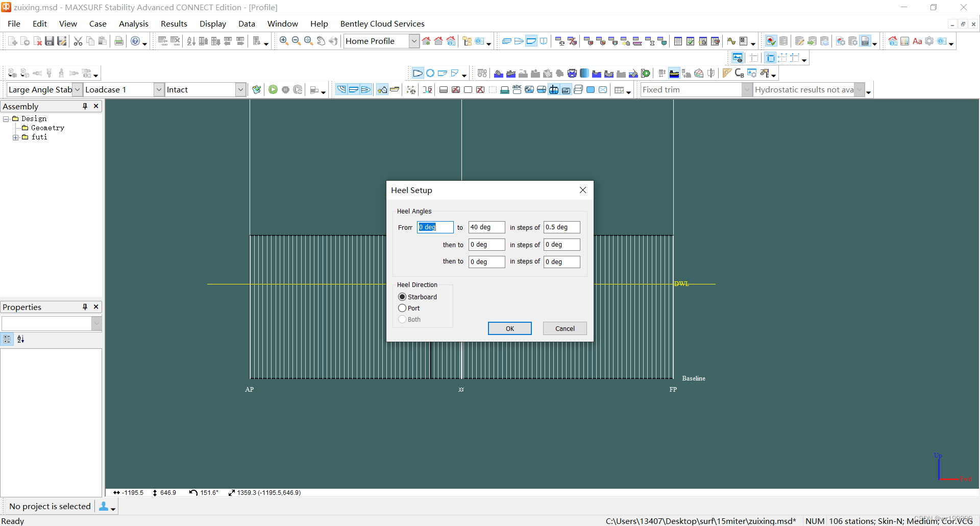Expand the futi tree node
Image resolution: width=980 pixels, height=526 pixels.
[16, 137]
